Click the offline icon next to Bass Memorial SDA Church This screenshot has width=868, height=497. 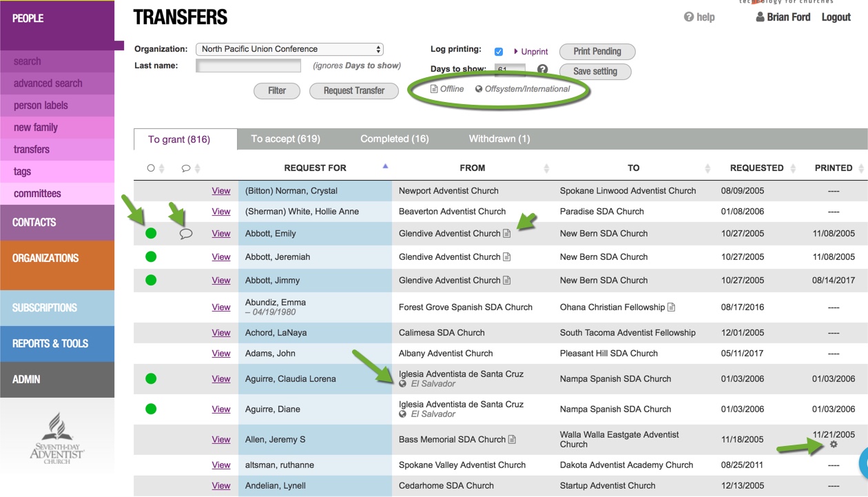tap(510, 439)
